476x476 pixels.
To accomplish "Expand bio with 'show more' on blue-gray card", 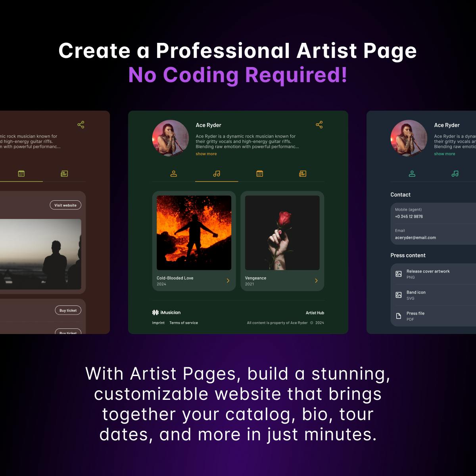I will pyautogui.click(x=445, y=154).
